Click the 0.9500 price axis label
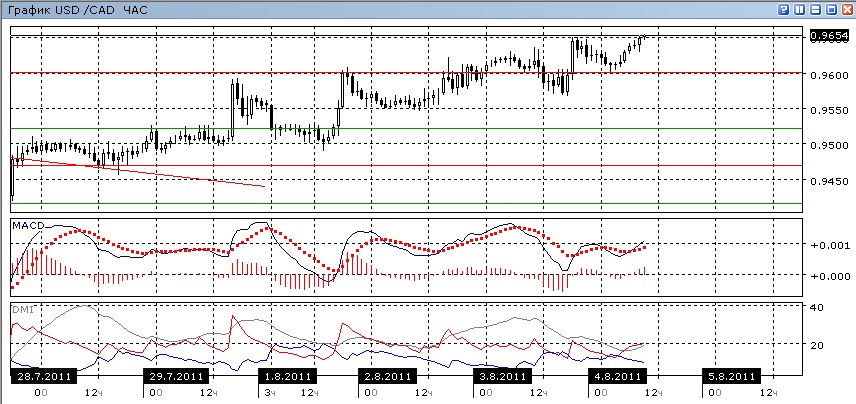The width and height of the screenshot is (856, 404). tap(829, 146)
